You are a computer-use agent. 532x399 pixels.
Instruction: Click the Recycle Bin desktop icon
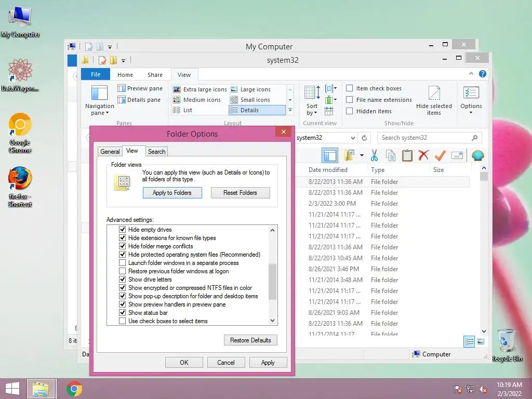coord(507,345)
